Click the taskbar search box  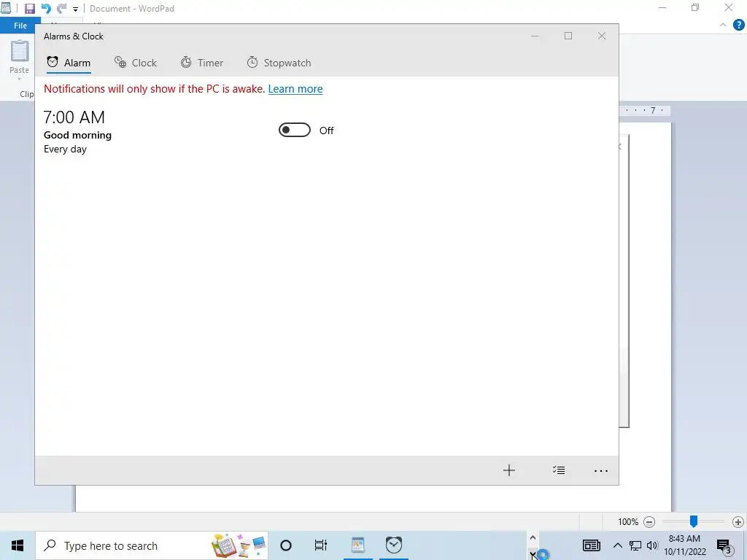[x=152, y=545]
